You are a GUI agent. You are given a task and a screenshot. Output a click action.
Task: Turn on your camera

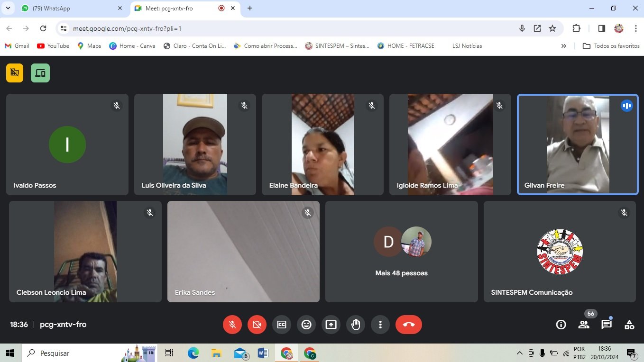tap(257, 325)
